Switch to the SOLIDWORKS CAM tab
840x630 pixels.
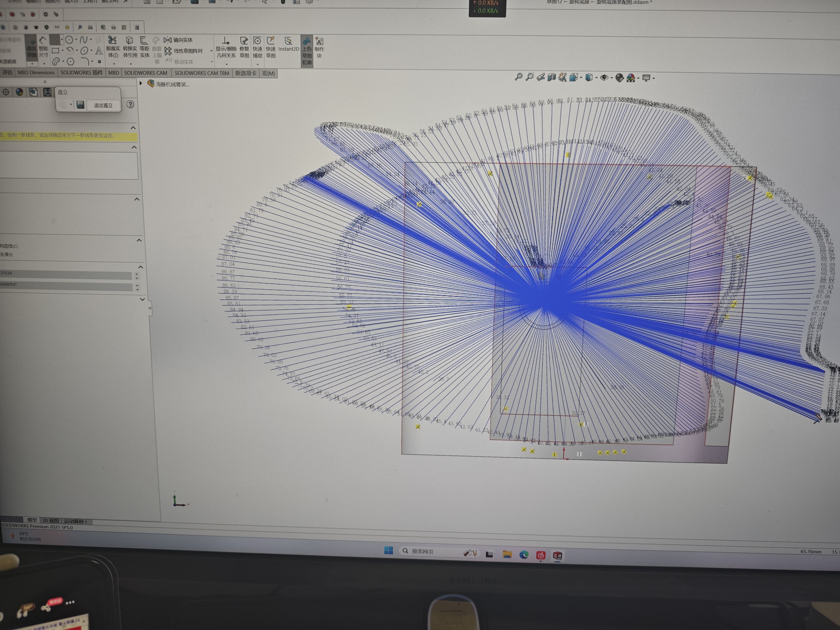point(145,73)
